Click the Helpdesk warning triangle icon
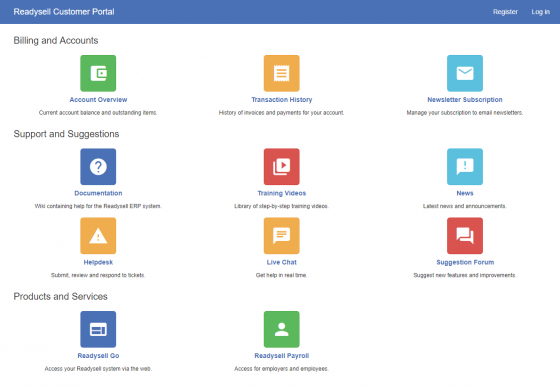 98,236
